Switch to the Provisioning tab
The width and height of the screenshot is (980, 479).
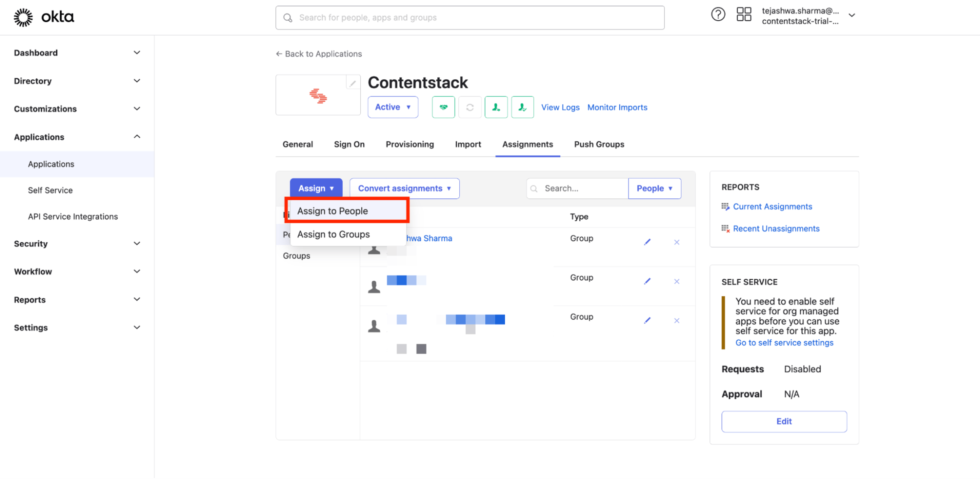pos(410,144)
